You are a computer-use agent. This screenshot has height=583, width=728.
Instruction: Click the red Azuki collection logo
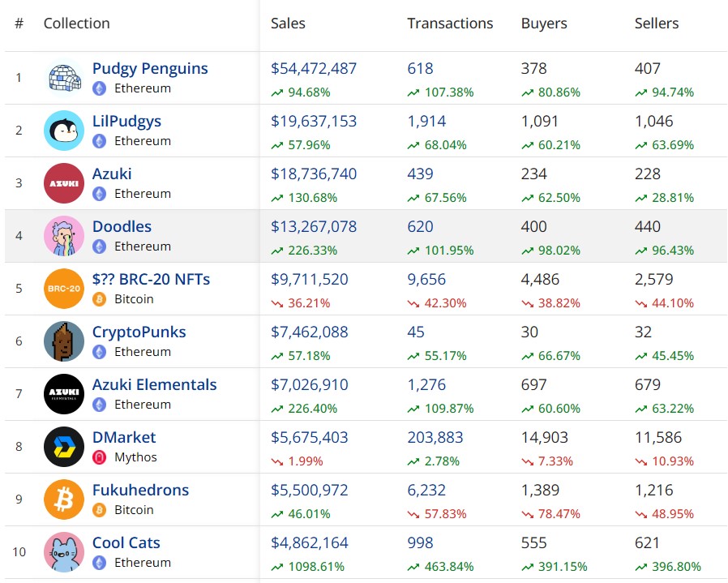(x=63, y=183)
